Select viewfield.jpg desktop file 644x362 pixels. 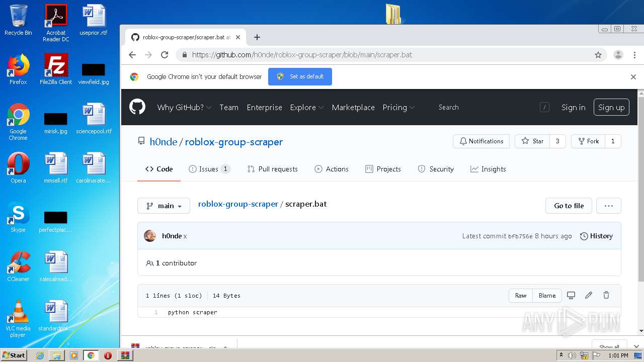tap(94, 73)
